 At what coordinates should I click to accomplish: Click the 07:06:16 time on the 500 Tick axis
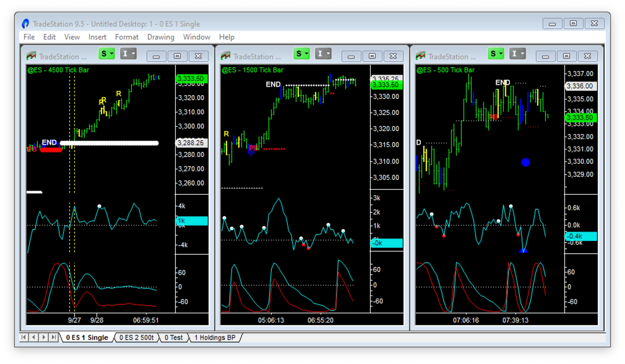(x=466, y=320)
